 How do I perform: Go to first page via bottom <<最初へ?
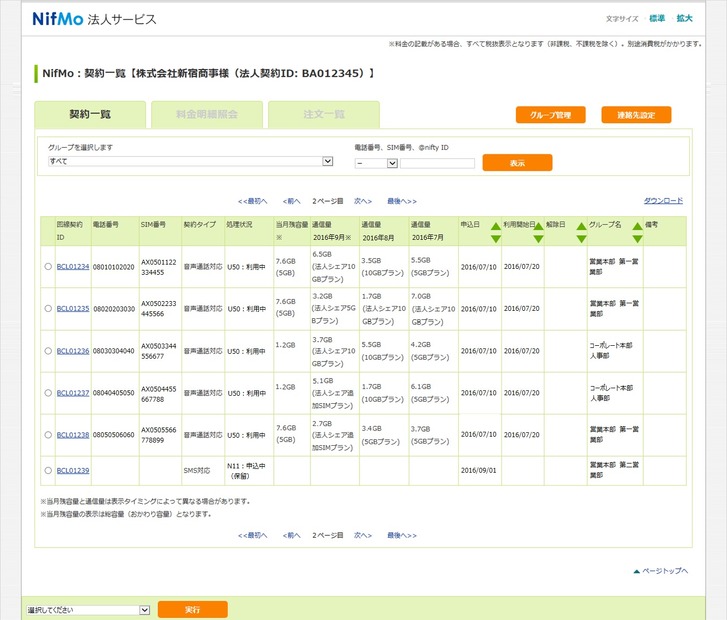pyautogui.click(x=253, y=535)
